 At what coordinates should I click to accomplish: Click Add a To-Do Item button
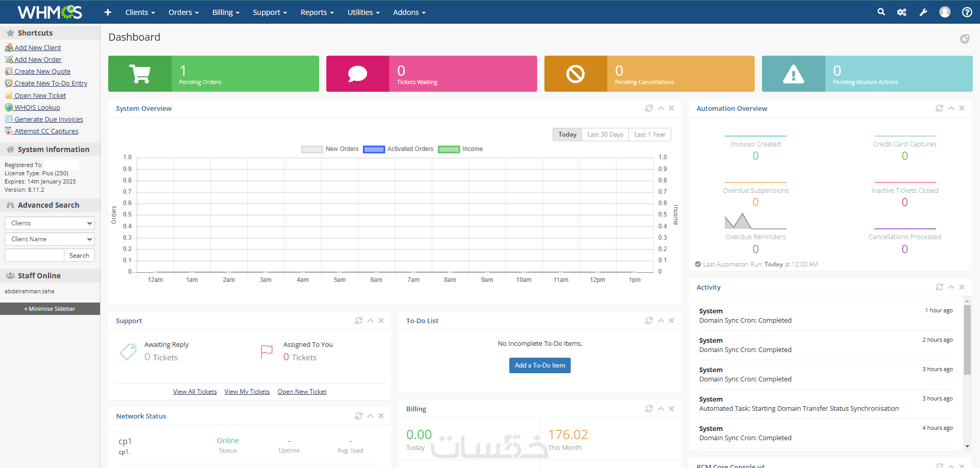[x=540, y=365]
